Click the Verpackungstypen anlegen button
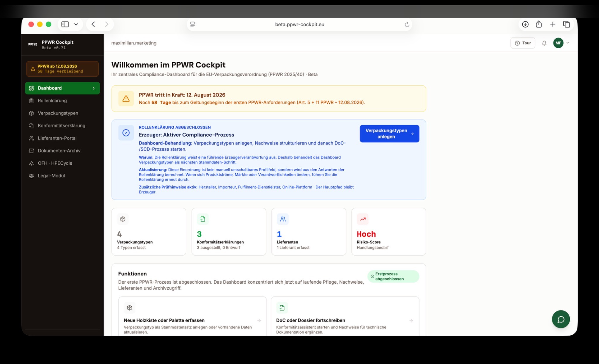599x364 pixels. coord(389,134)
